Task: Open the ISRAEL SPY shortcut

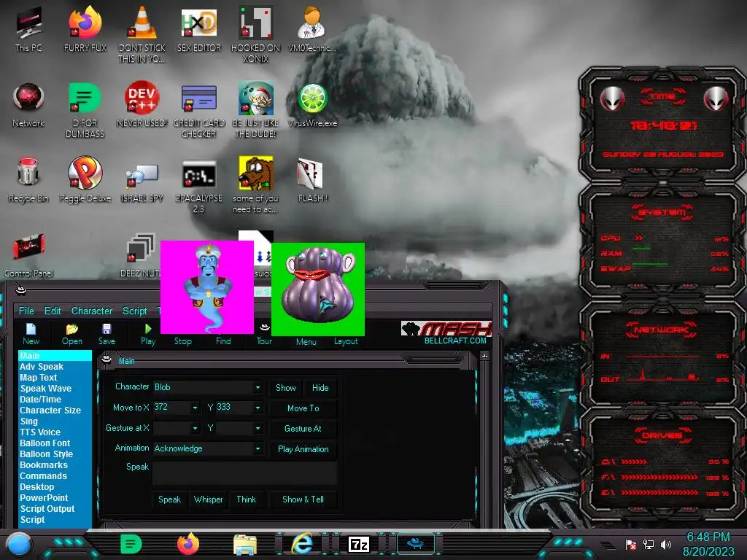Action: coord(142,183)
